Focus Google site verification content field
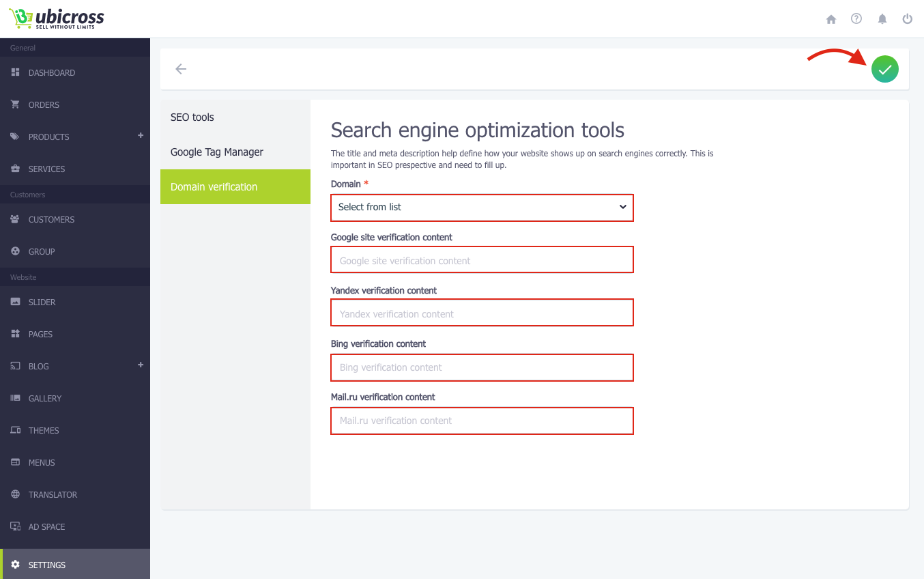924x579 pixels. coord(482,260)
